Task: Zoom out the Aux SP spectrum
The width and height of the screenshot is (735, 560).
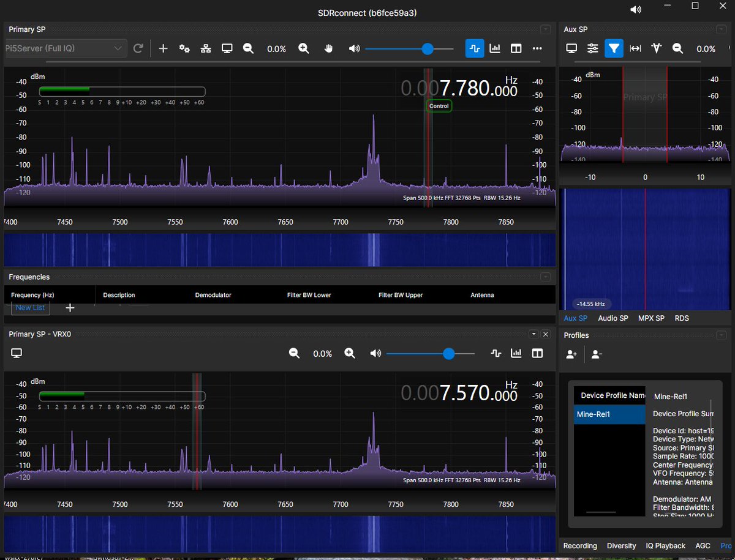Action: 677,48
